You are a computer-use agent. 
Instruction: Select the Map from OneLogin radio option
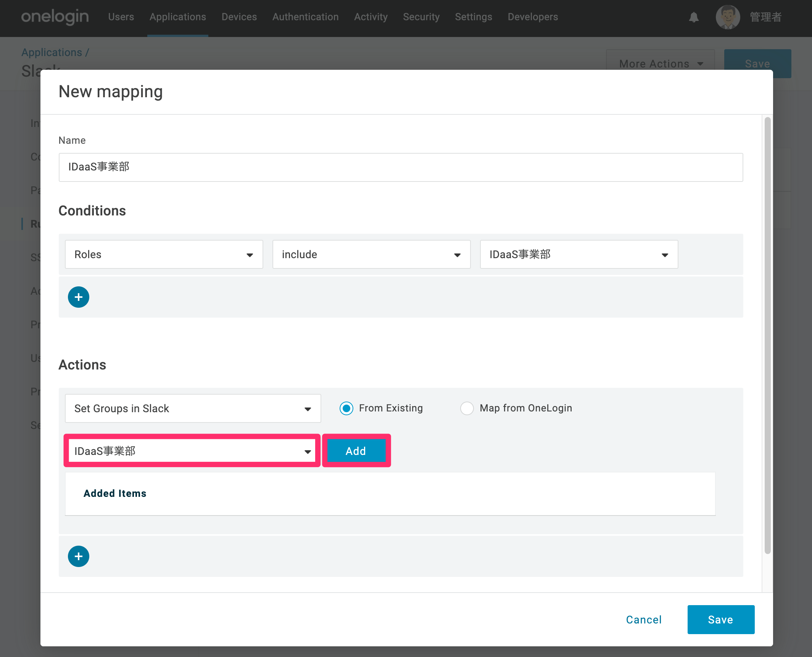click(467, 408)
